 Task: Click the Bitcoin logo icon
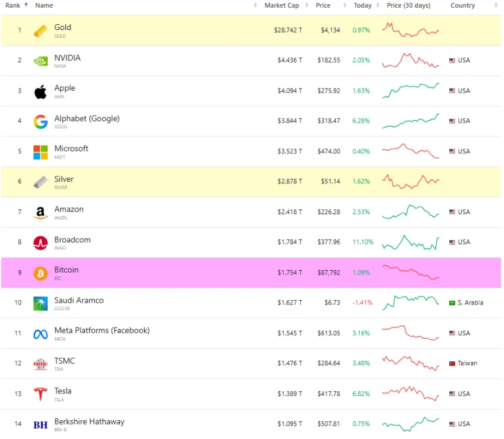[40, 273]
